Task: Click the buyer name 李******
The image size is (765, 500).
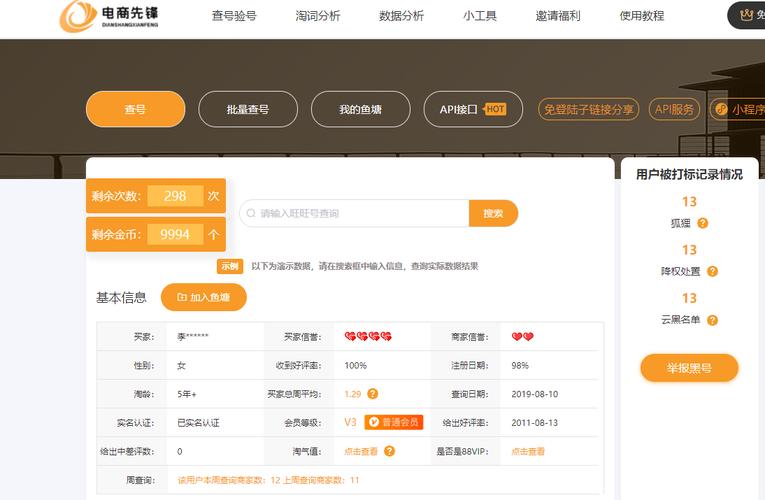Action: [193, 337]
